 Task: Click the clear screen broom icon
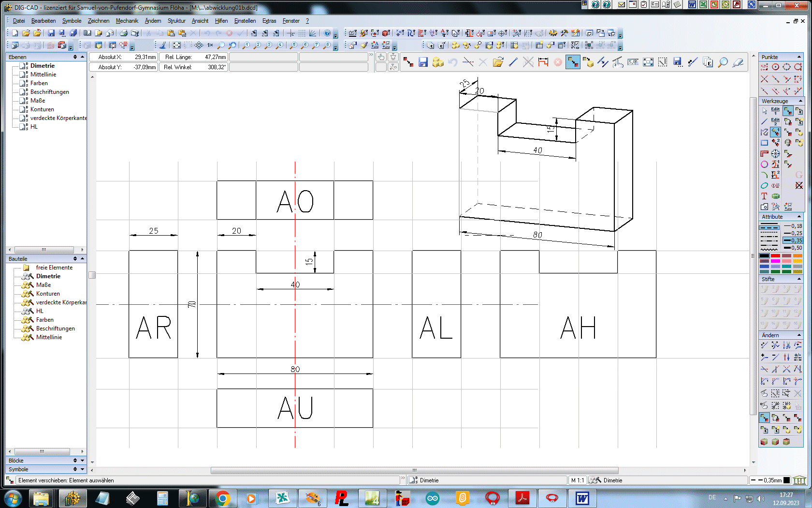tap(163, 45)
